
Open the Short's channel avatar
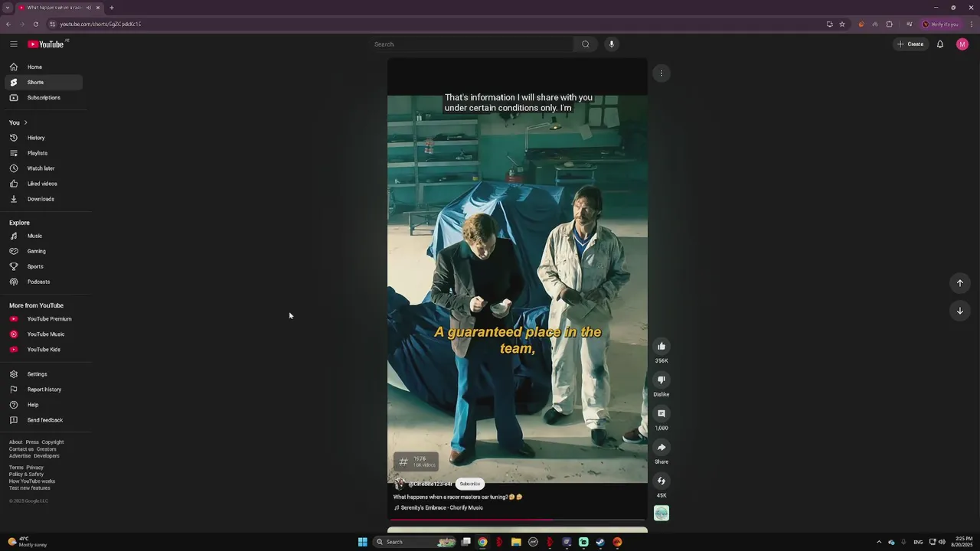399,484
